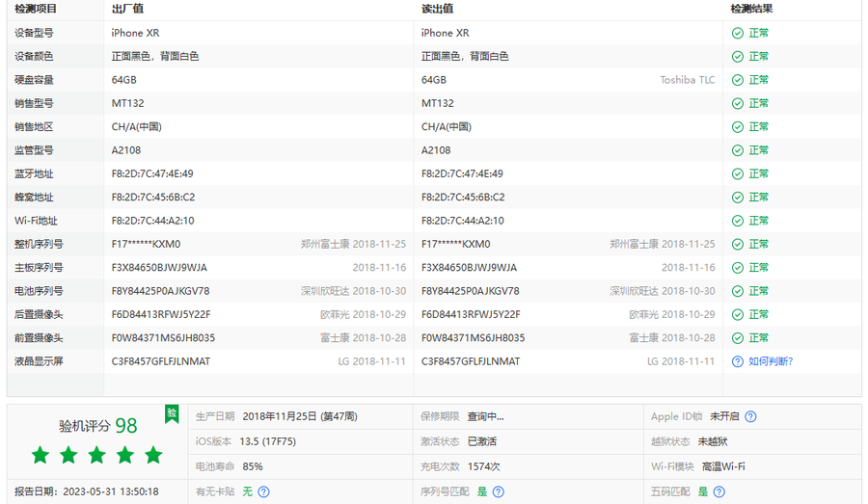Click the read-out MT132 sales model
868x504 pixels.
(x=437, y=103)
